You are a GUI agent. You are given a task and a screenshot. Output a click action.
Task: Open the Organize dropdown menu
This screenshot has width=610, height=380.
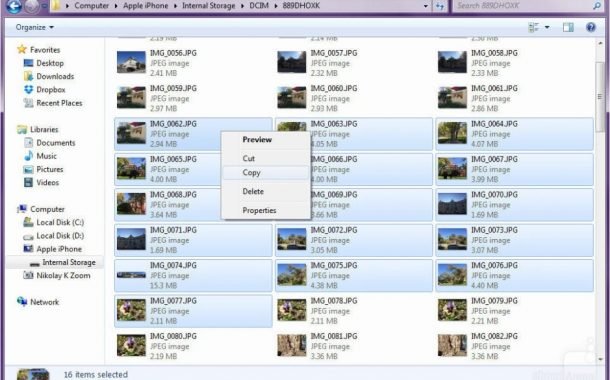click(x=35, y=27)
